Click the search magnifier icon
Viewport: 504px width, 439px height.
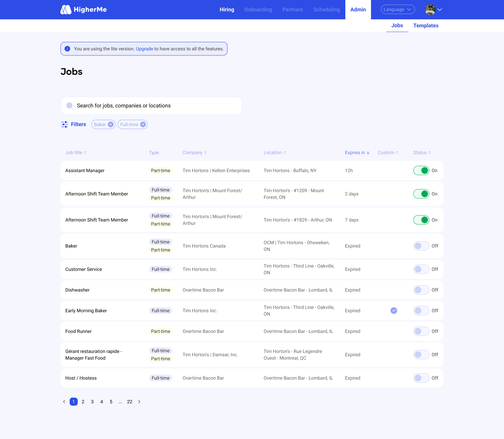coord(70,105)
